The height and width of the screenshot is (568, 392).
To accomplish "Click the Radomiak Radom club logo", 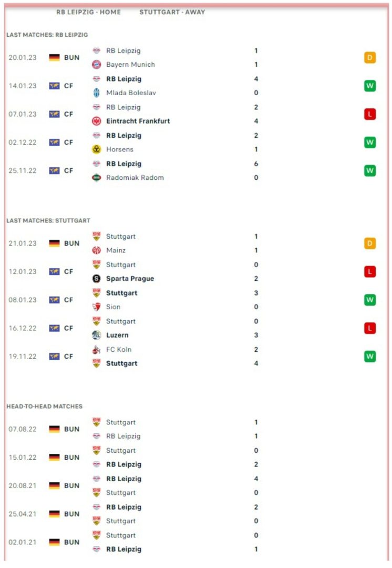I will click(96, 178).
